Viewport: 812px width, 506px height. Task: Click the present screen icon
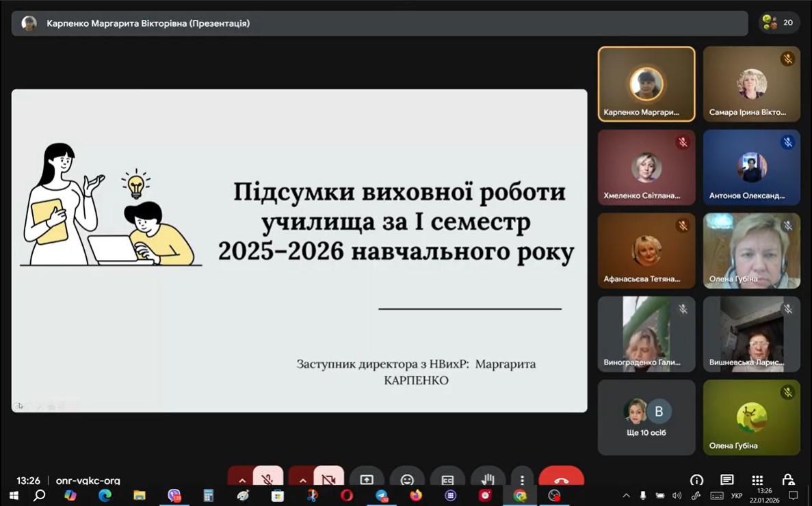(367, 480)
